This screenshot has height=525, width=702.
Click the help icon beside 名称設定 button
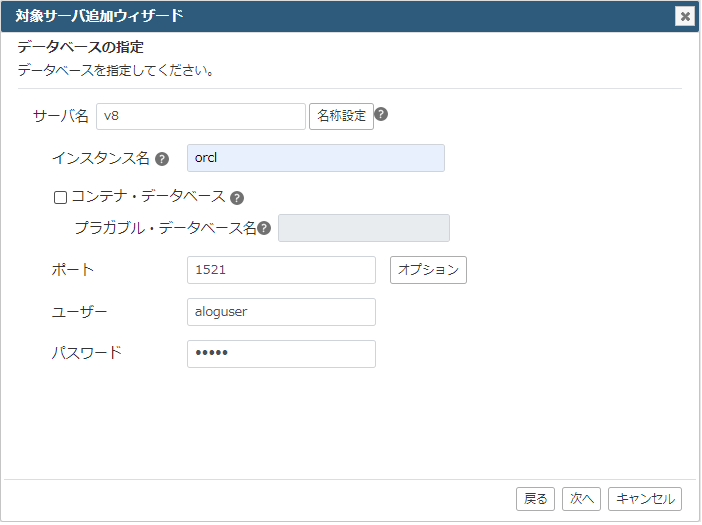point(381,114)
